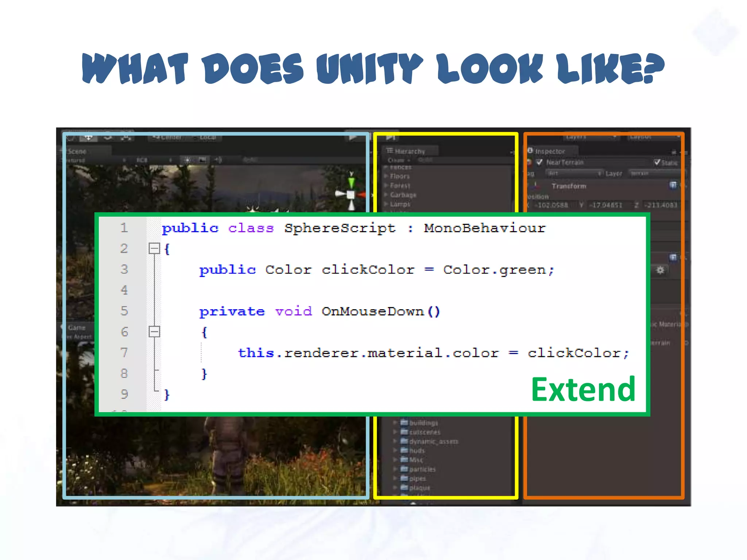Expand the Garbage hierarchy item
This screenshot has height=560, width=747.
tap(386, 195)
